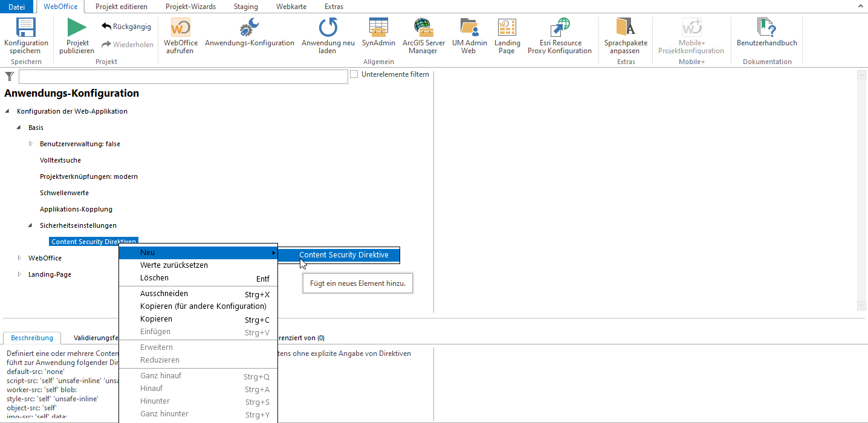Select Content Security Direktive in submenu

pyautogui.click(x=343, y=254)
